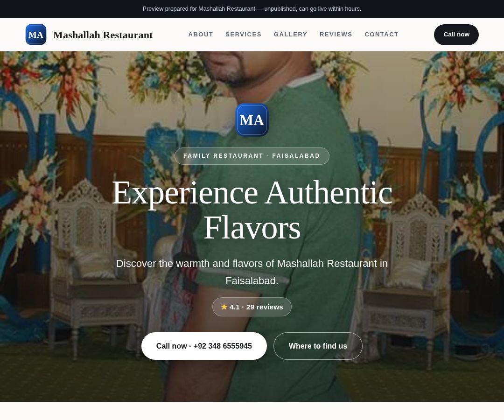Click the small MA logo in header
The height and width of the screenshot is (420, 504).
point(36,35)
